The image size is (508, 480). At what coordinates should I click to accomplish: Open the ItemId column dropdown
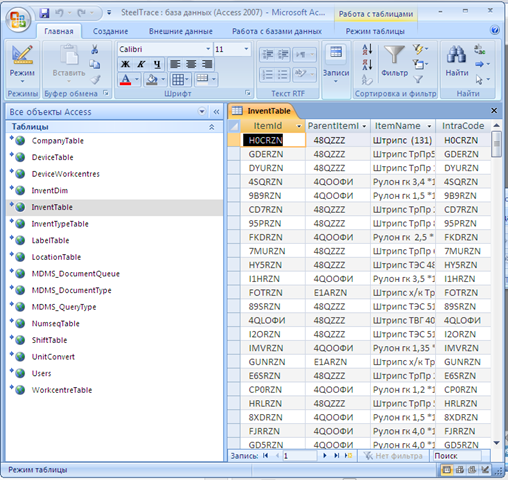pyautogui.click(x=299, y=126)
